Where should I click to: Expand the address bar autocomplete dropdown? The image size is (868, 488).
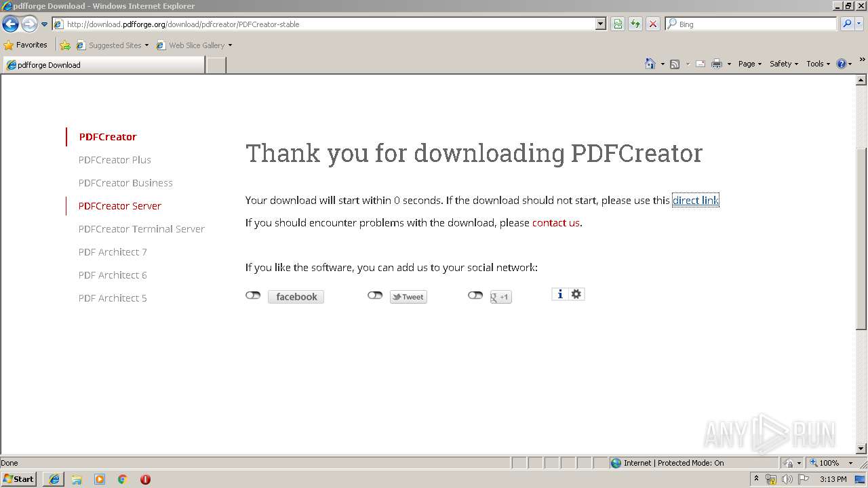click(x=601, y=24)
